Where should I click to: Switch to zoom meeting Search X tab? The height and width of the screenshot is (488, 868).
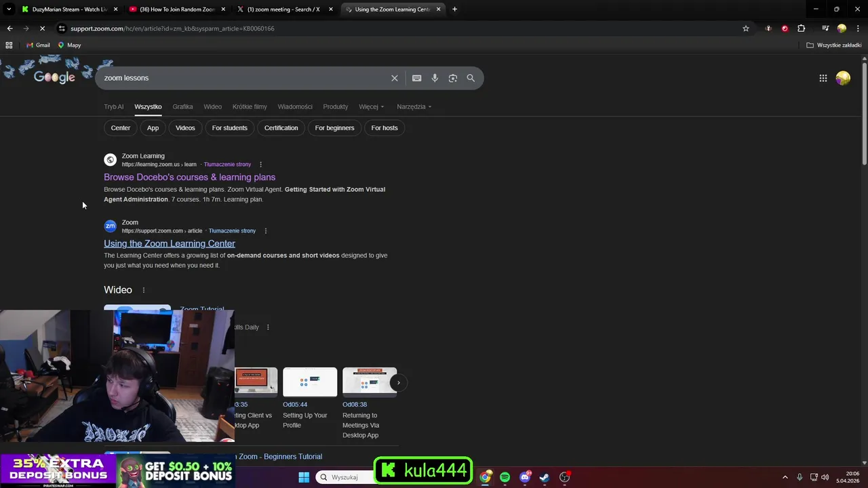[x=285, y=9]
